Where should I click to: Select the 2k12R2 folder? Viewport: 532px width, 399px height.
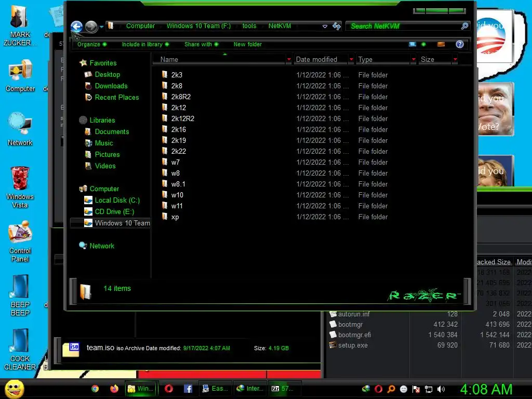[x=182, y=119]
